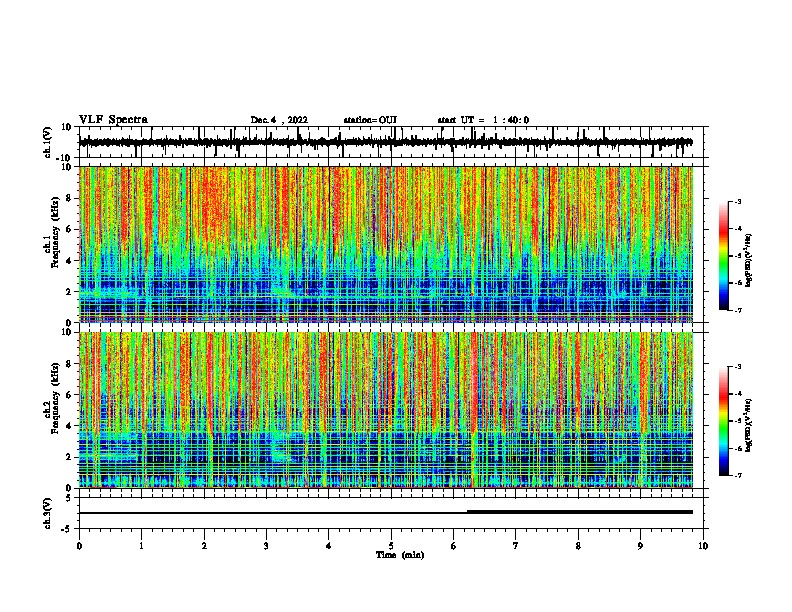792x612 pixels.
Task: Click the '0' tick label on time axis
Action: pos(79,546)
